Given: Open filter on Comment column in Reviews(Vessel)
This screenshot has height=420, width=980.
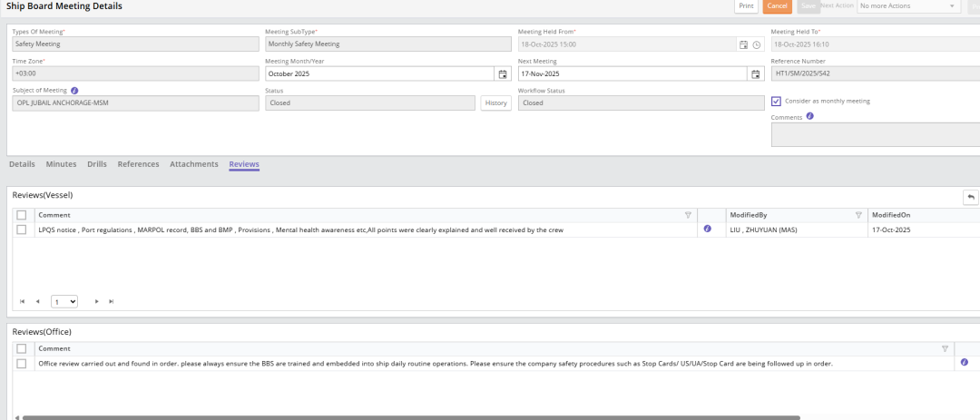Looking at the screenshot, I should [x=688, y=215].
